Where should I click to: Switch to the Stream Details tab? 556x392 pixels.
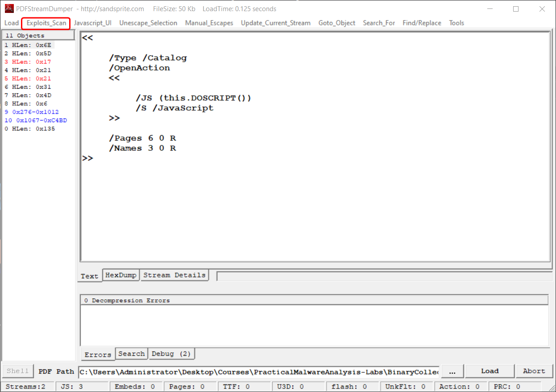(174, 275)
